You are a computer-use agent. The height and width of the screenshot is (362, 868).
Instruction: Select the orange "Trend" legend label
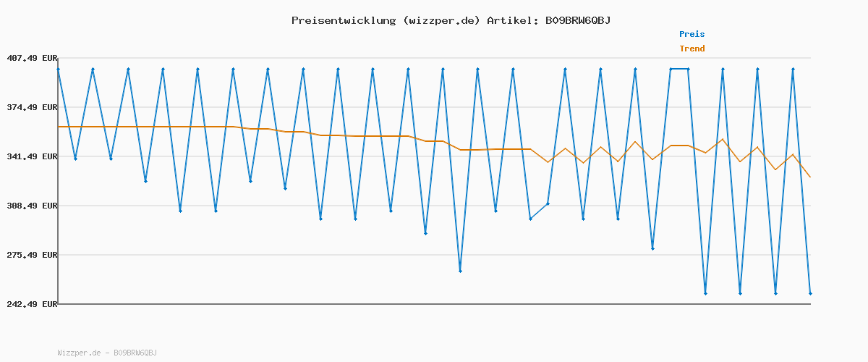(692, 49)
